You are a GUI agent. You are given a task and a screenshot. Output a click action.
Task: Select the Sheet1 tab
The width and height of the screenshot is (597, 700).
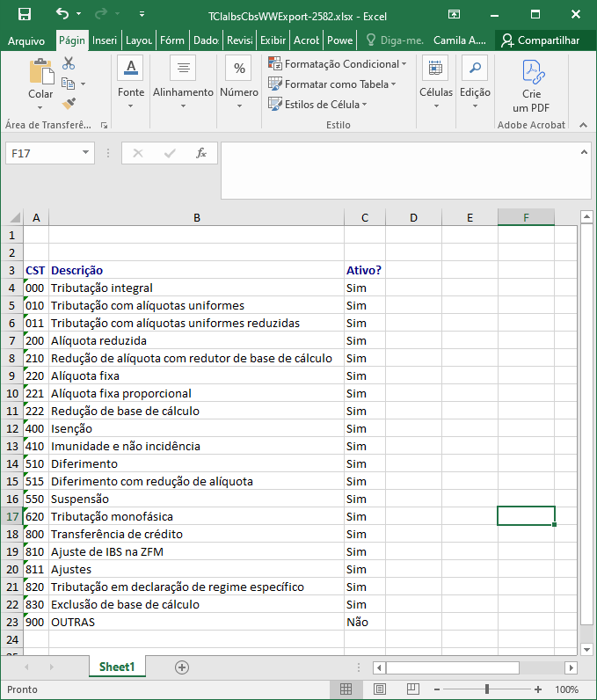click(x=117, y=667)
